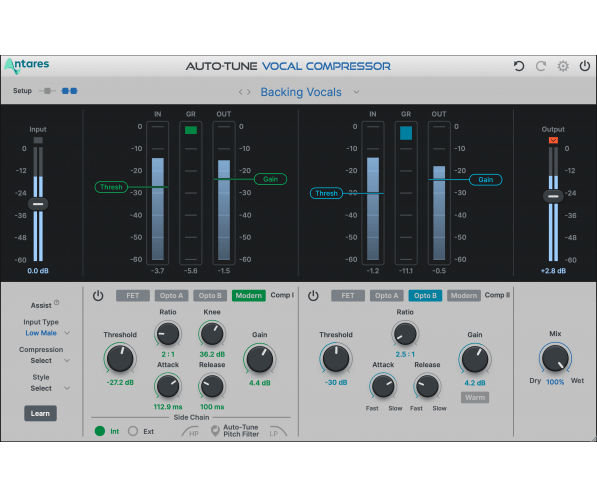597x497 pixels.
Task: Click the Mix dry/wet knob
Action: coord(555,358)
